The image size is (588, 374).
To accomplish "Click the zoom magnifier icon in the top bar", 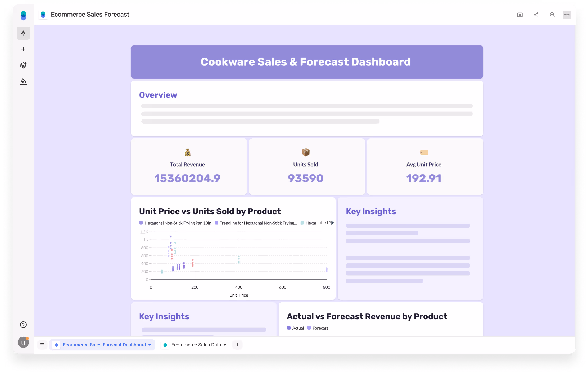I will point(552,15).
